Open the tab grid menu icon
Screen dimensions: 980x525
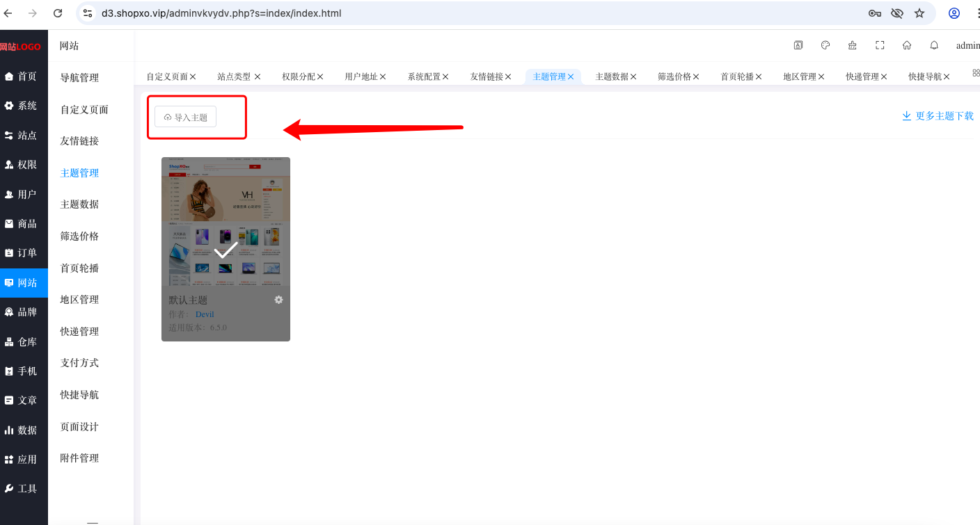pyautogui.click(x=976, y=72)
